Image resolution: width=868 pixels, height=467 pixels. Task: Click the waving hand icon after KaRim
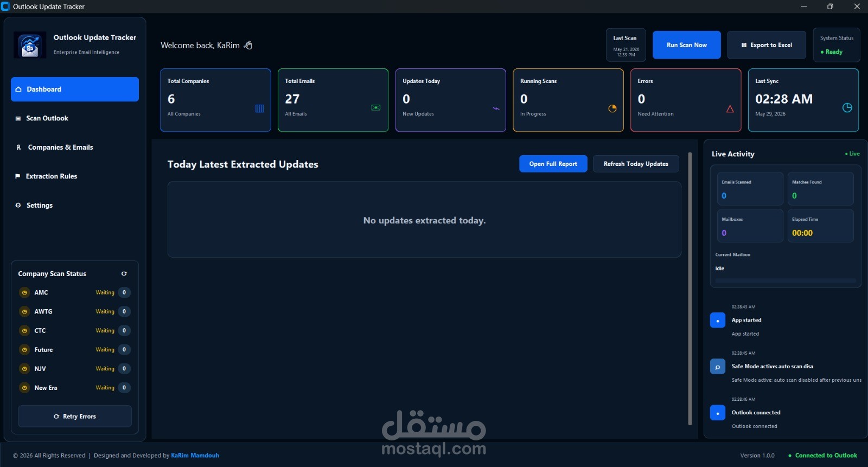[x=248, y=45]
